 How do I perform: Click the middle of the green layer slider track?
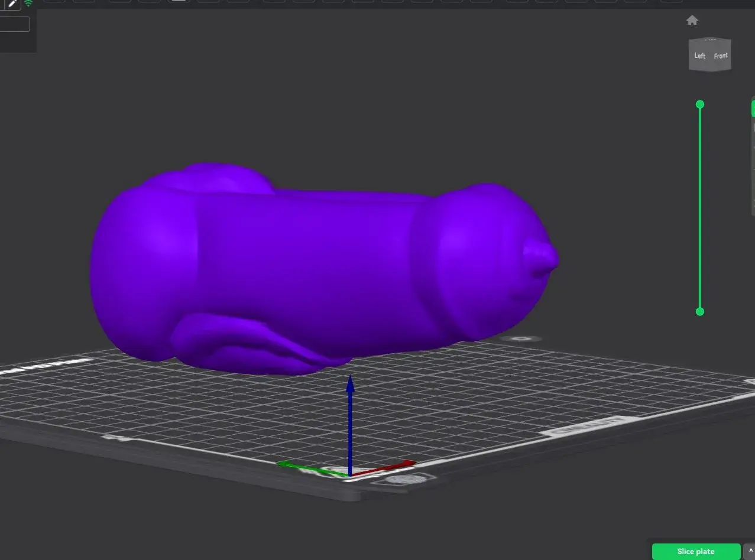700,208
